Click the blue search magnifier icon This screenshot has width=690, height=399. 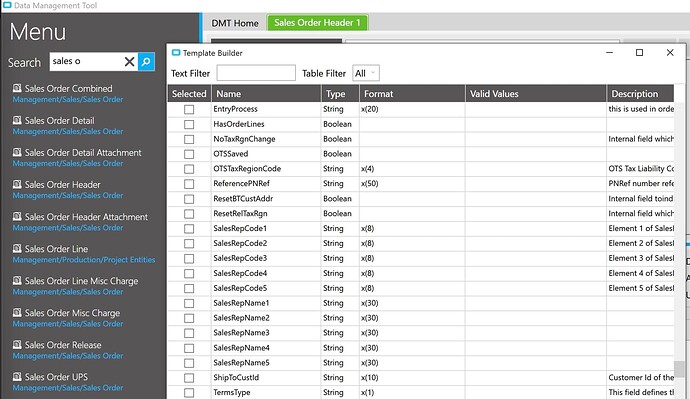click(146, 62)
